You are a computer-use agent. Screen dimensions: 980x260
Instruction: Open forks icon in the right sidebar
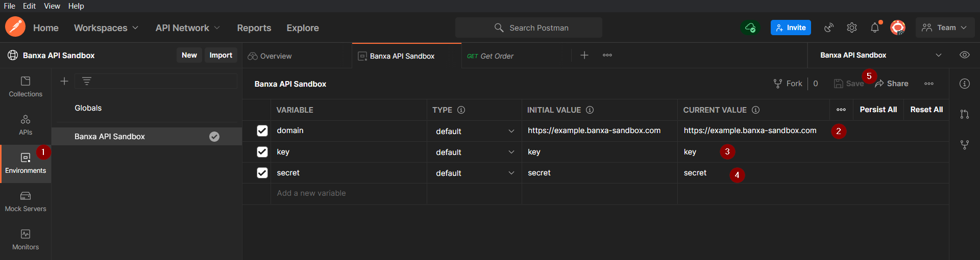point(965,145)
